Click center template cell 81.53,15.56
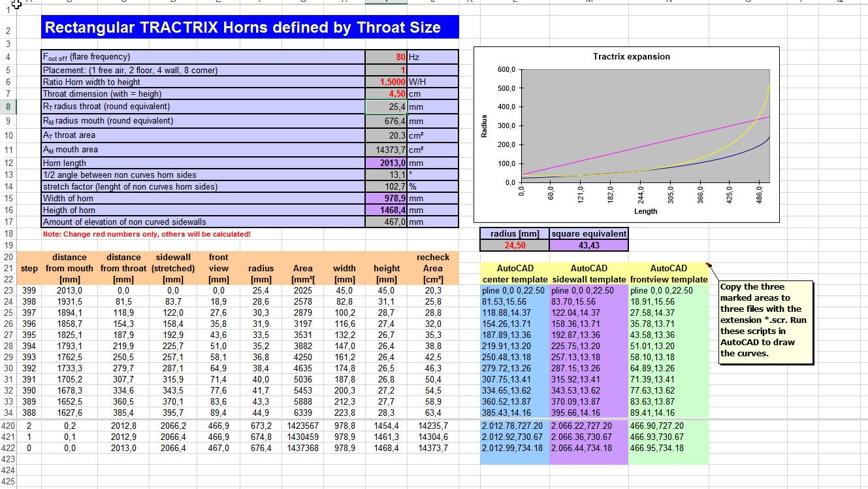 tap(515, 302)
